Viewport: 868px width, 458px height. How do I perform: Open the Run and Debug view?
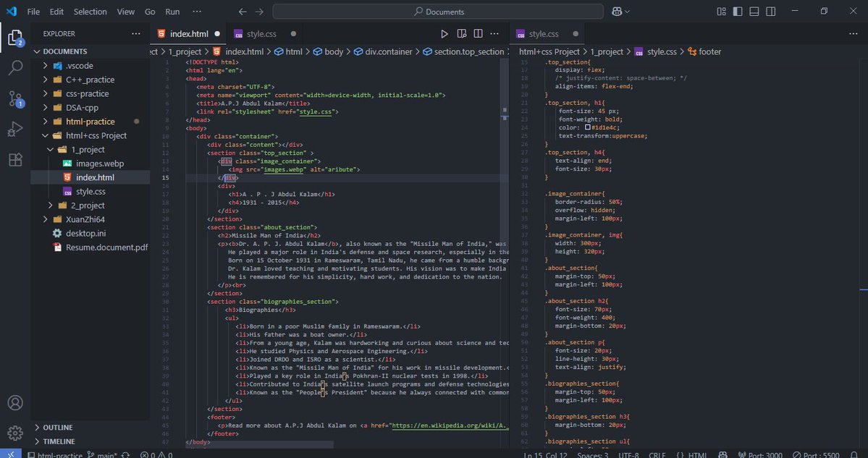pyautogui.click(x=15, y=130)
